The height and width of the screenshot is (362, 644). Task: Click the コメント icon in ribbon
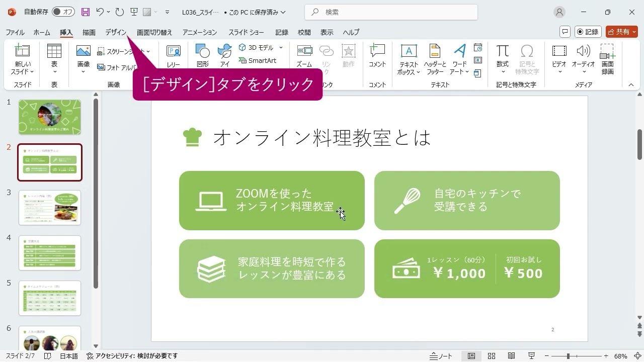coord(377,51)
